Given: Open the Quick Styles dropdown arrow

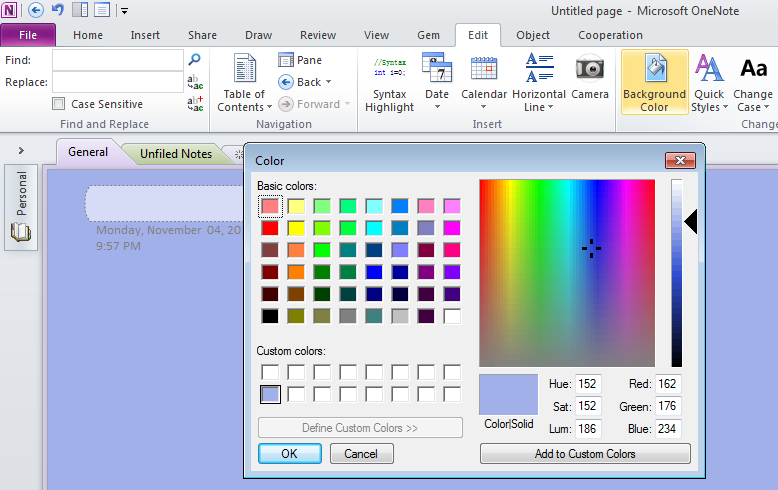Looking at the screenshot, I should point(725,107).
